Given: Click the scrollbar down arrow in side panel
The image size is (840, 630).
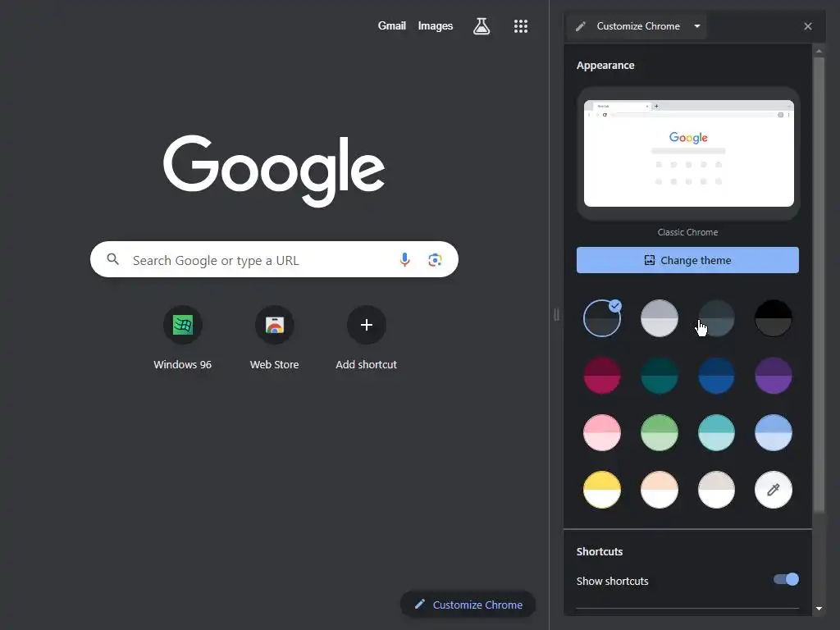Looking at the screenshot, I should (819, 609).
